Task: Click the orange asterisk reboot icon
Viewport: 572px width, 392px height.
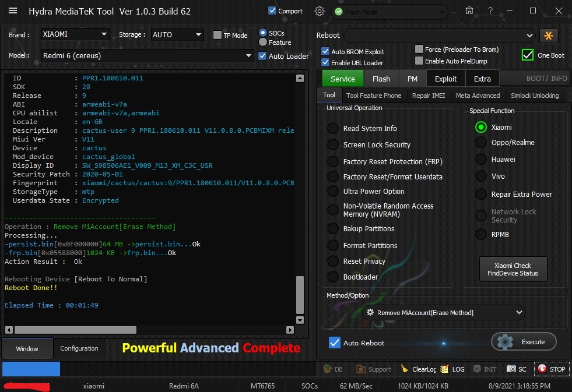Action: click(548, 36)
